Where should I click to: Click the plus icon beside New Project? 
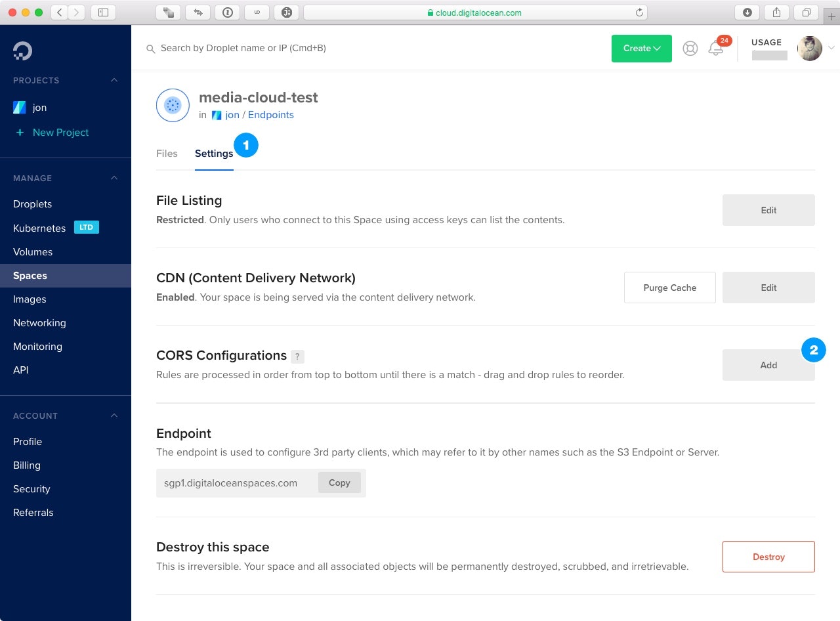(19, 132)
